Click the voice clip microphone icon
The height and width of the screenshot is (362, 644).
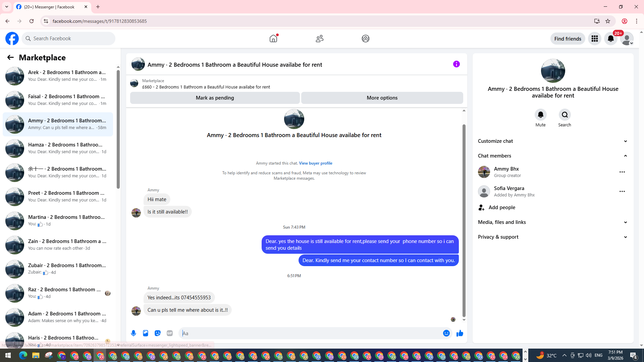133,333
